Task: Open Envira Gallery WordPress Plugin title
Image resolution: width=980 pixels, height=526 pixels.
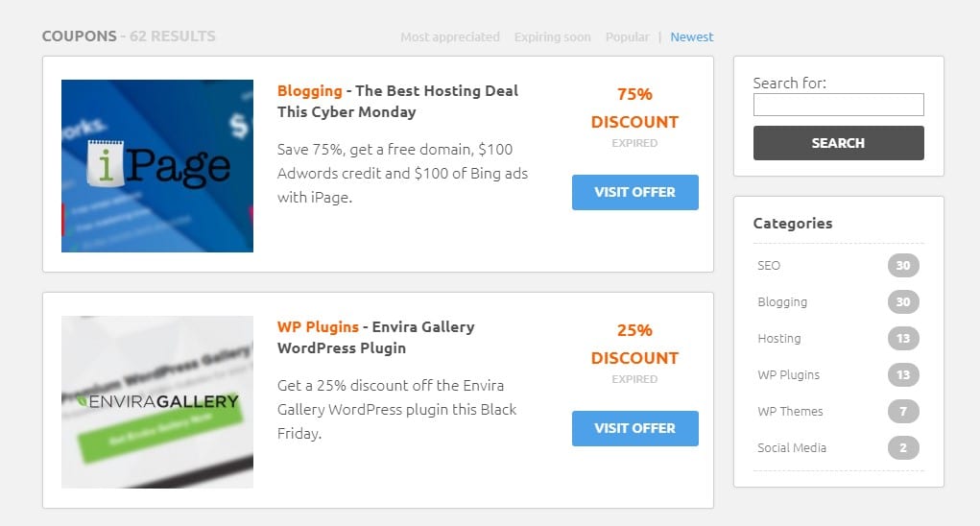Action: [x=375, y=337]
